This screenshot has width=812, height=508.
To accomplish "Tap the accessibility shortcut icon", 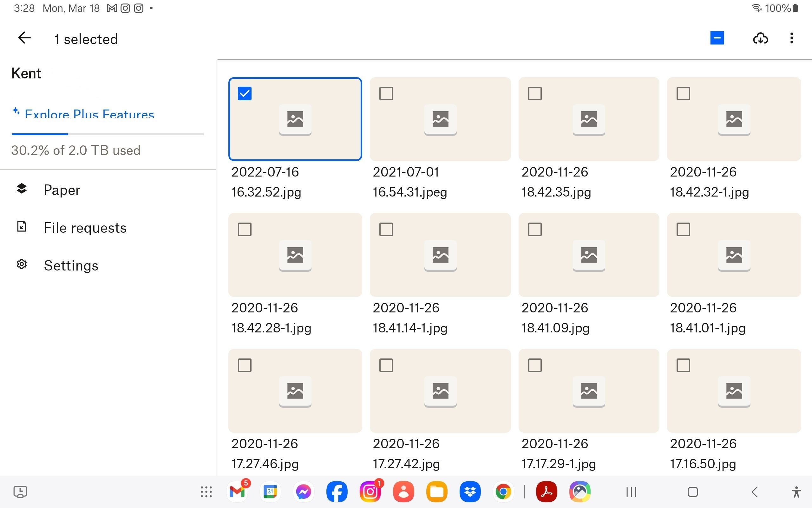I will (x=796, y=492).
